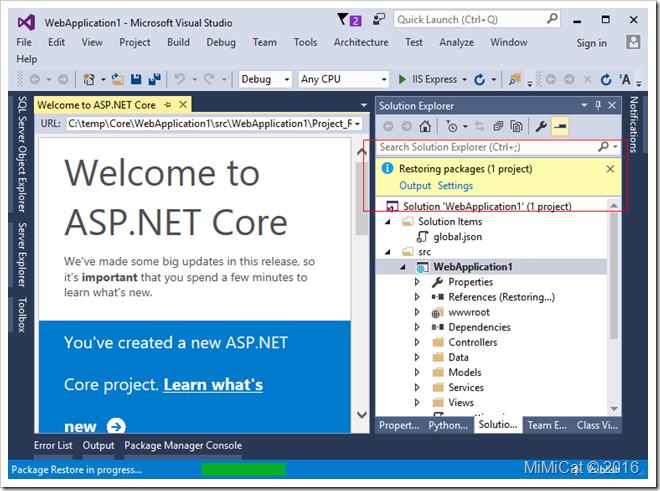The width and height of the screenshot is (660, 491).
Task: Click the notifications flag icon in title bar
Action: (x=349, y=19)
